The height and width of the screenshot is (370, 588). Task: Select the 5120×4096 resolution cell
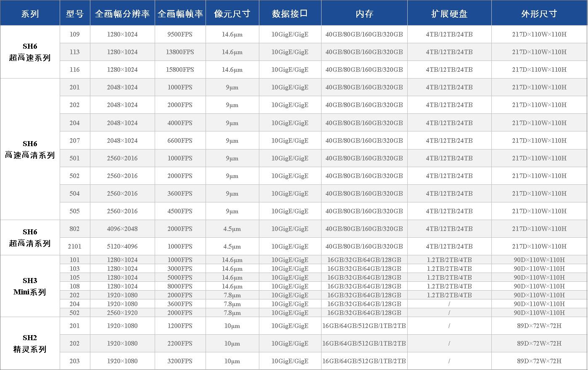pyautogui.click(x=122, y=246)
